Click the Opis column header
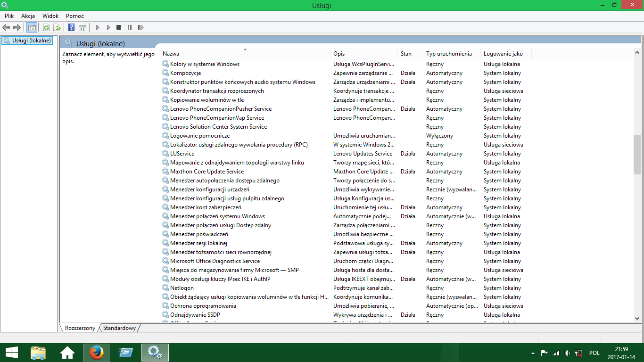 click(x=364, y=54)
